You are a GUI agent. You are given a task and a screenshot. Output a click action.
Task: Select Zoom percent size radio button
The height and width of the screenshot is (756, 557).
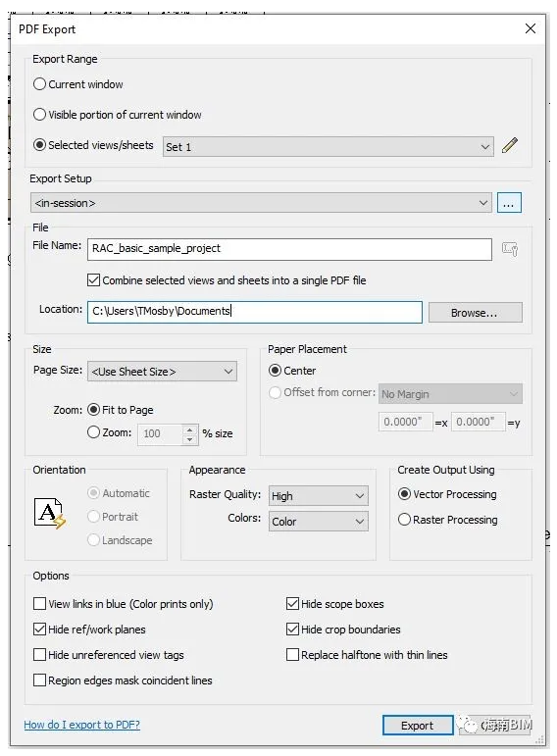click(93, 432)
